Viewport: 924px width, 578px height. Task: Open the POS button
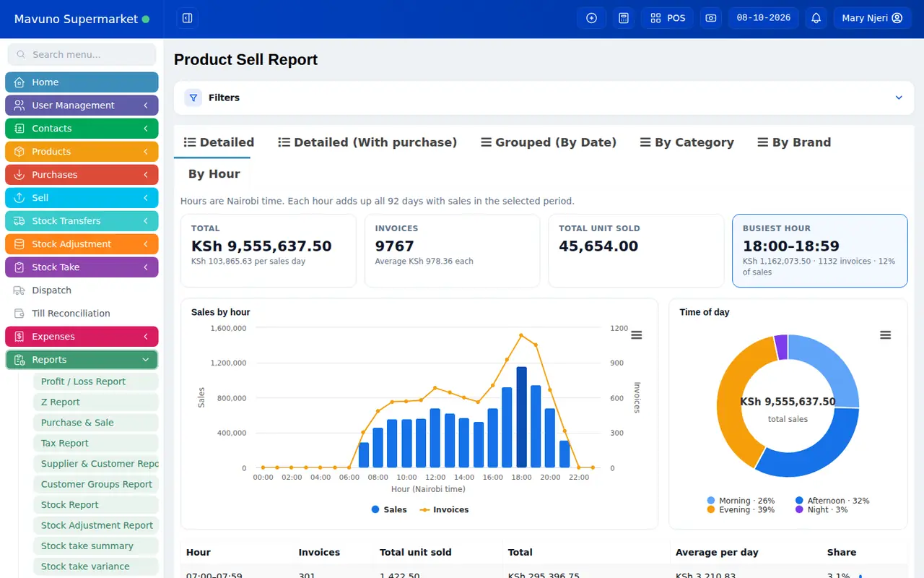click(x=668, y=18)
